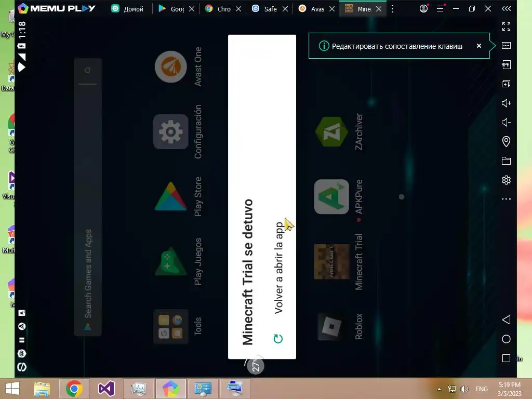The height and width of the screenshot is (399, 532).
Task: Close the Chro tab
Action: [238, 9]
